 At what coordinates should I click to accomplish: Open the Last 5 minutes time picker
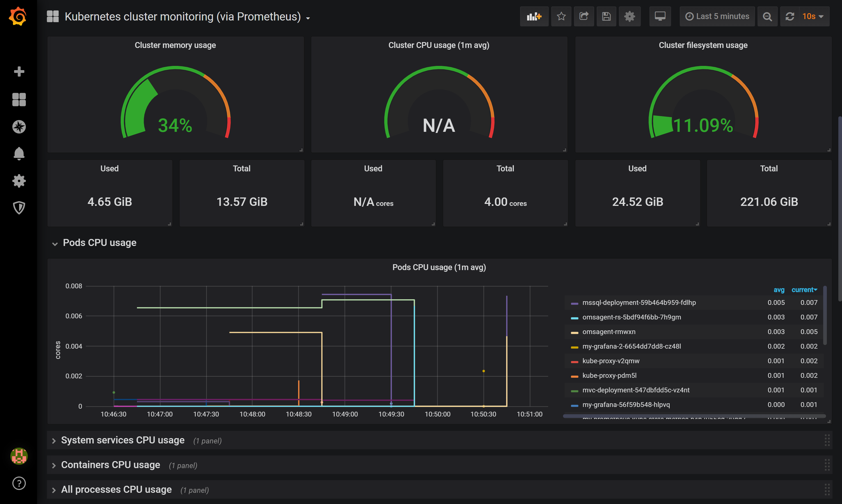(717, 16)
